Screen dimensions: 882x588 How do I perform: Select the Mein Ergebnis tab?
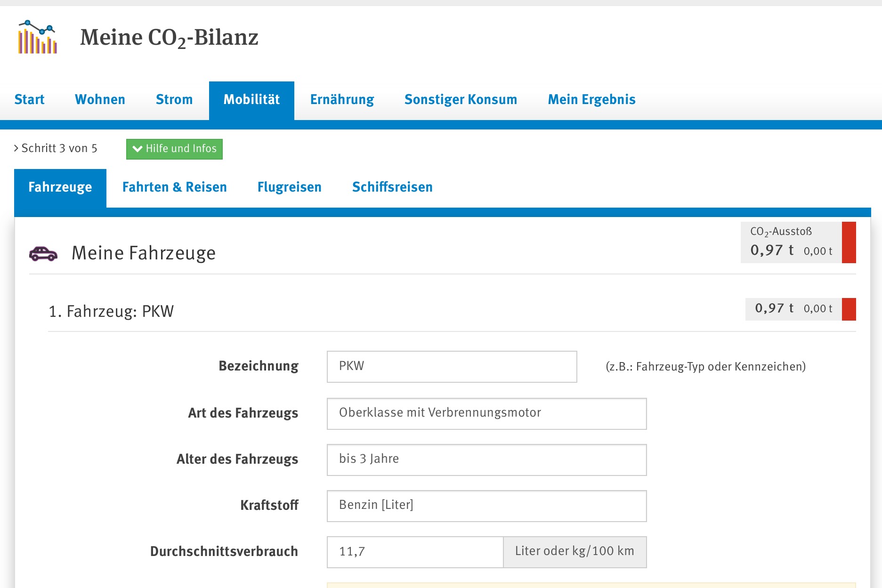(591, 100)
